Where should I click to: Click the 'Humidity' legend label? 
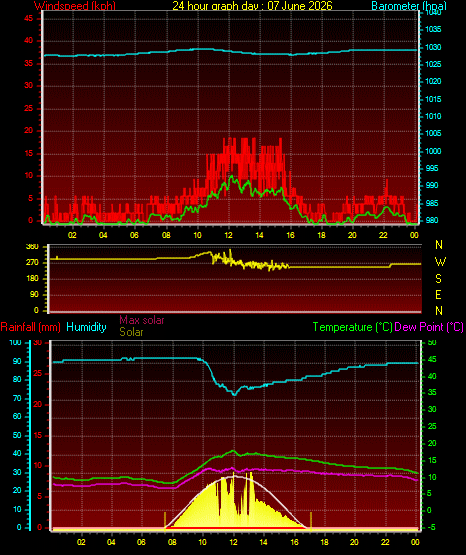point(86,327)
